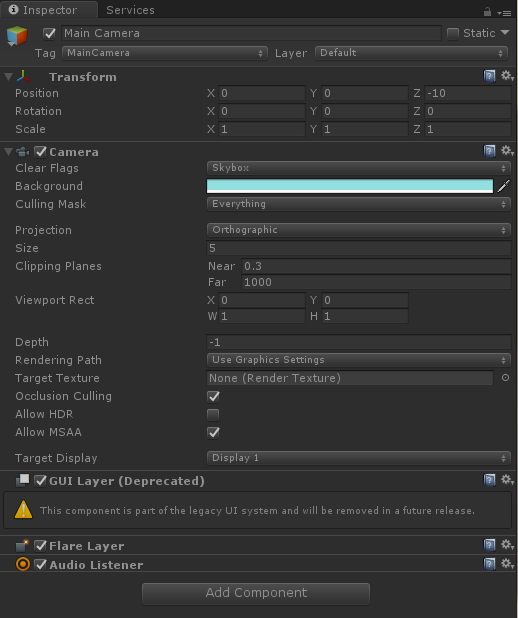518x618 pixels.
Task: Open the Clear Flags Skybox dropdown
Action: tap(359, 168)
